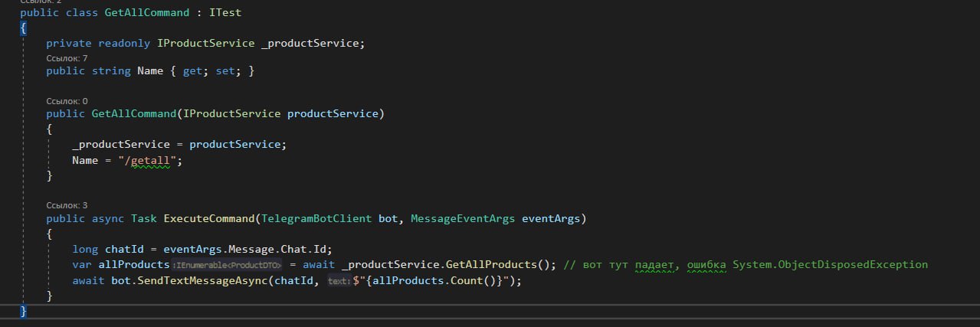Viewport: 980px width, 327px height.
Task: Click the ExecuteCommand method name
Action: (208, 219)
